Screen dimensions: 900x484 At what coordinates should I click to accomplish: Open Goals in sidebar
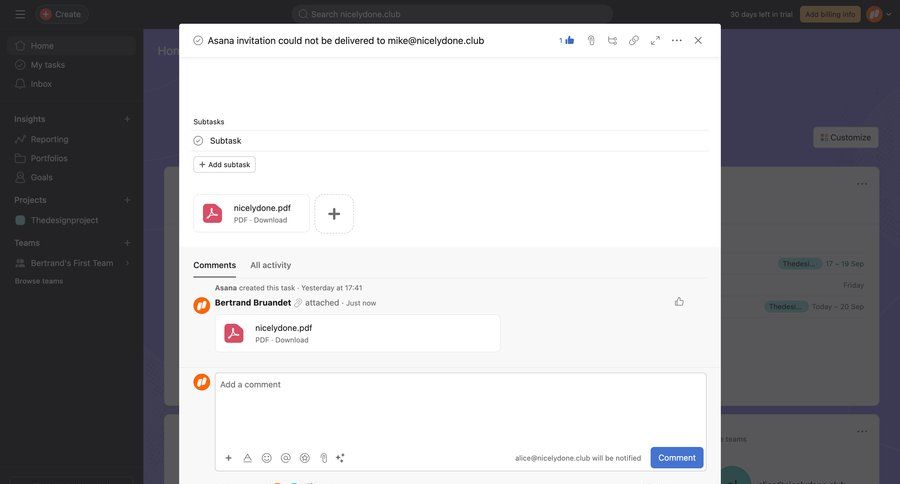71,177
